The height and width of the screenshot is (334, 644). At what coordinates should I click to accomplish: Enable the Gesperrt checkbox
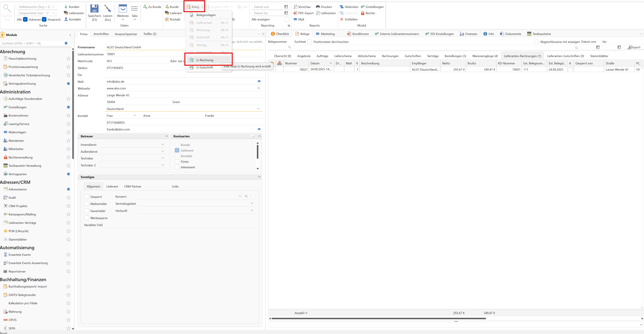tap(87, 197)
